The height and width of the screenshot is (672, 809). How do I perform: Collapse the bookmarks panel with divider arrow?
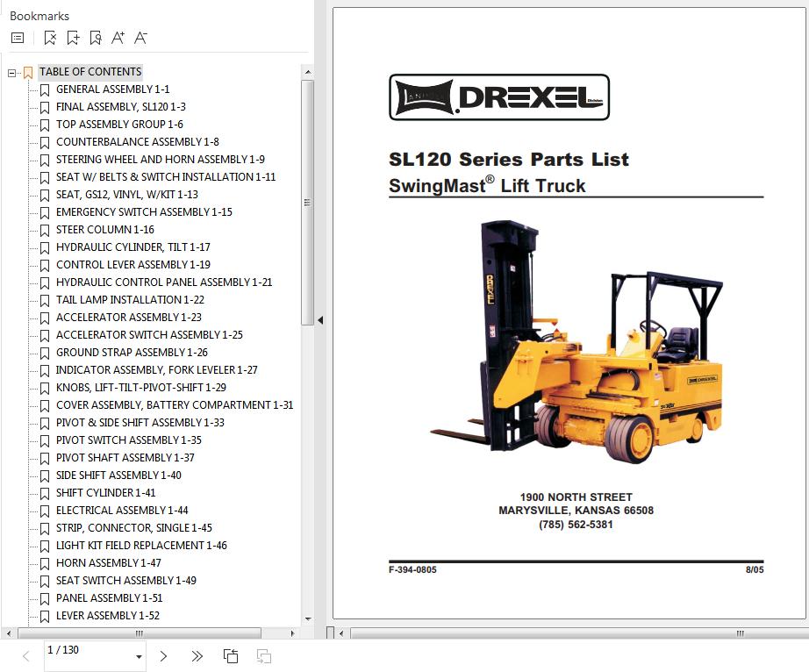coord(320,320)
